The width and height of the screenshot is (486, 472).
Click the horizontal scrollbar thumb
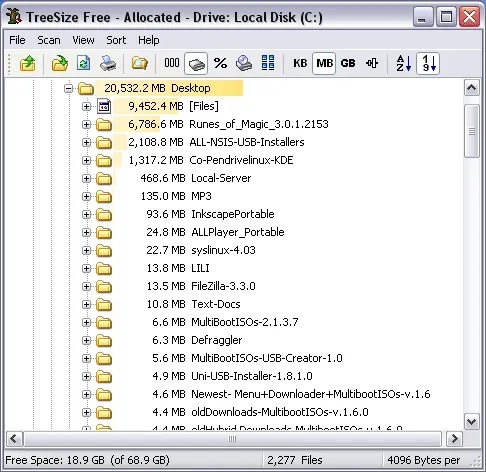[x=233, y=439]
